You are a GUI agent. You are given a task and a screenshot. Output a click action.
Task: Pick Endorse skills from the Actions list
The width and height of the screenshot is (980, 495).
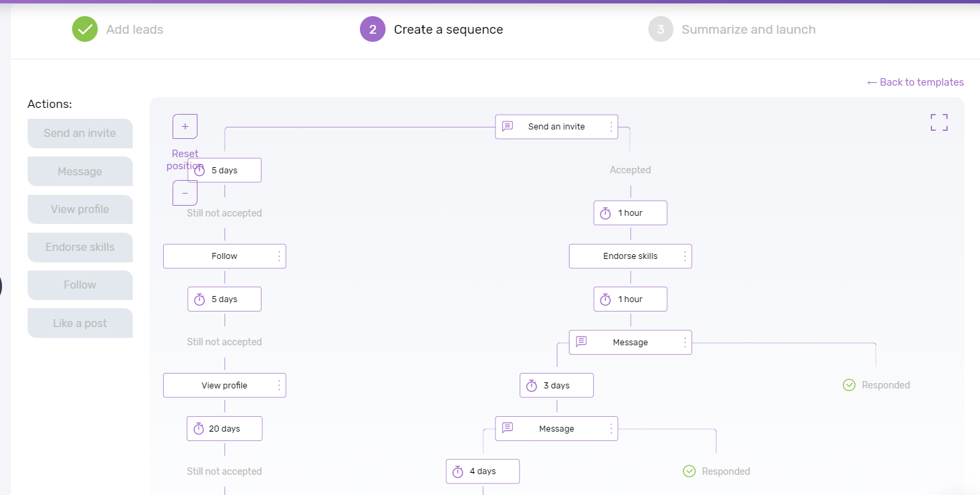point(80,247)
